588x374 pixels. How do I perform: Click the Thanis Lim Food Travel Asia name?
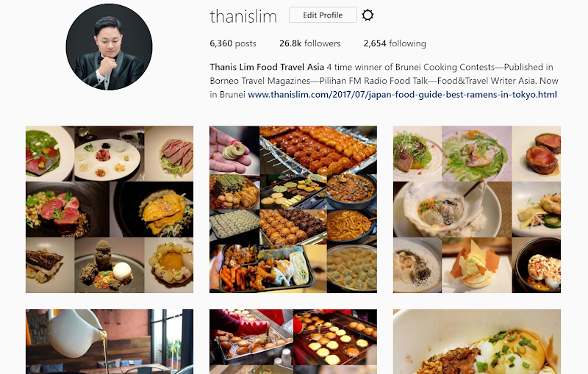pyautogui.click(x=267, y=67)
